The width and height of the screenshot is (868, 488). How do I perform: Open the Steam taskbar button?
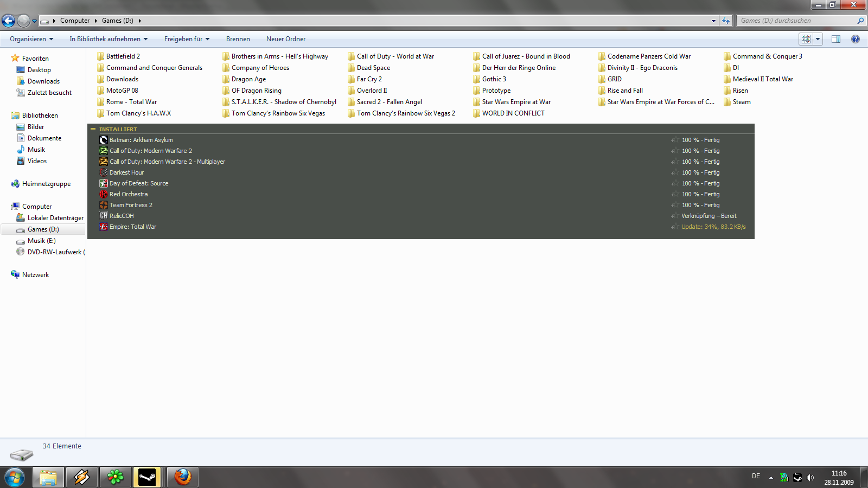point(148,477)
